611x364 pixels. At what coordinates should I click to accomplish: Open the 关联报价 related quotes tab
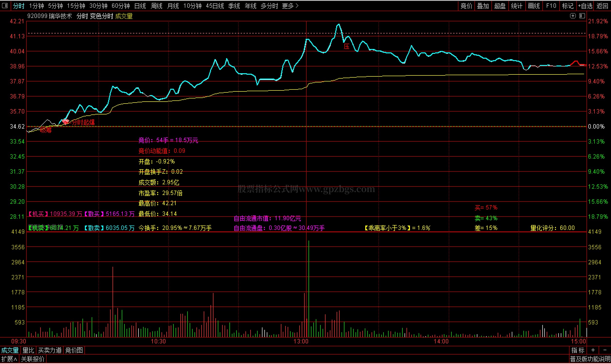tap(33, 359)
